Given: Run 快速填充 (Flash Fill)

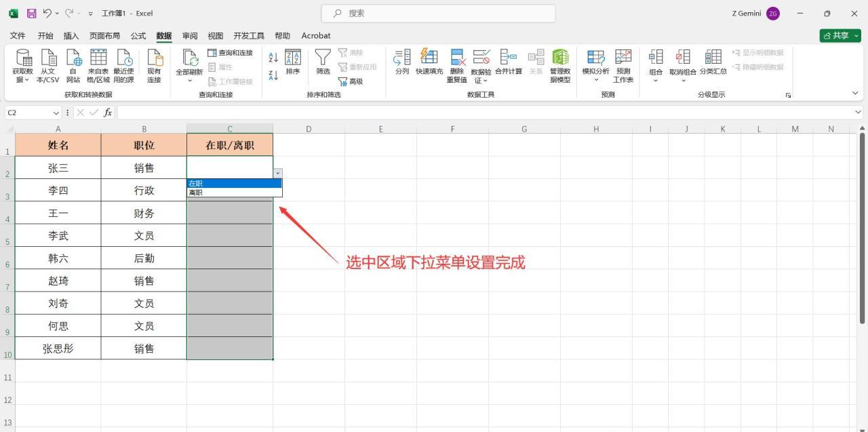Looking at the screenshot, I should (x=429, y=62).
